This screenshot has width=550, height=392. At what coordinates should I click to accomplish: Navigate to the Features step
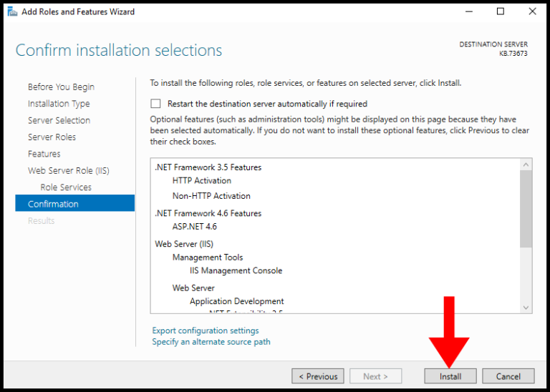[44, 154]
